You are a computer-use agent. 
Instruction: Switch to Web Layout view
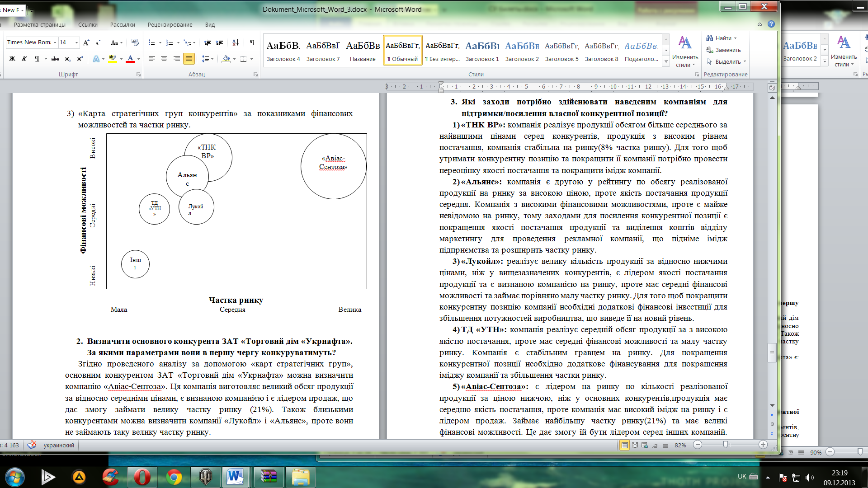[x=645, y=445]
